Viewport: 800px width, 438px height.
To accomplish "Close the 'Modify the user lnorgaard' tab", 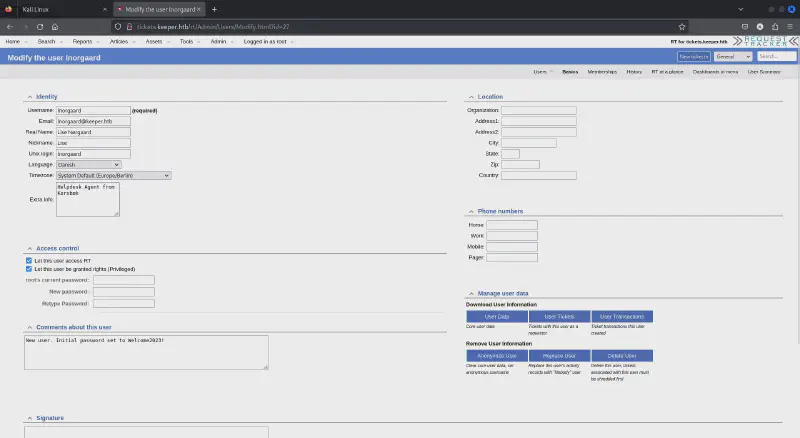I will click(199, 9).
